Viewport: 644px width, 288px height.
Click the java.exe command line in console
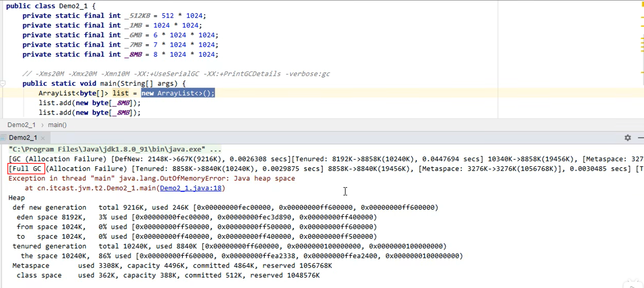point(115,149)
